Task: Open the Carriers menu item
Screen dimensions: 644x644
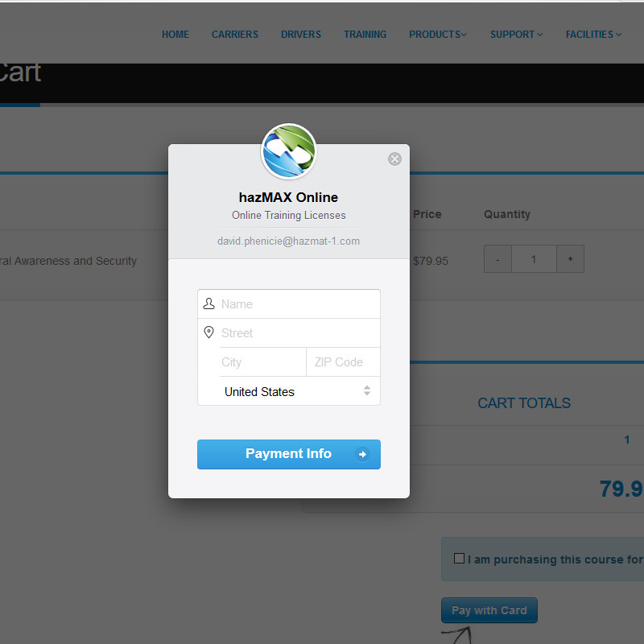Action: [x=235, y=35]
